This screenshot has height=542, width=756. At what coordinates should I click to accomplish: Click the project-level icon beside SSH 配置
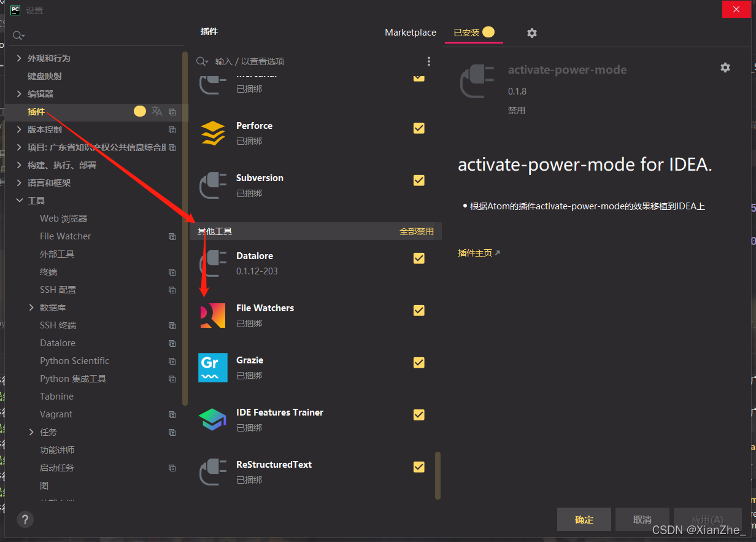[172, 290]
